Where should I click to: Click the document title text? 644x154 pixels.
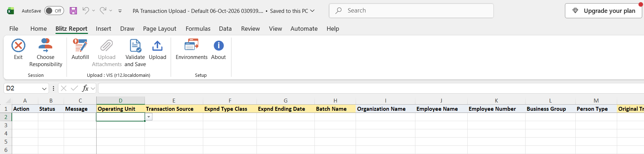(198, 11)
